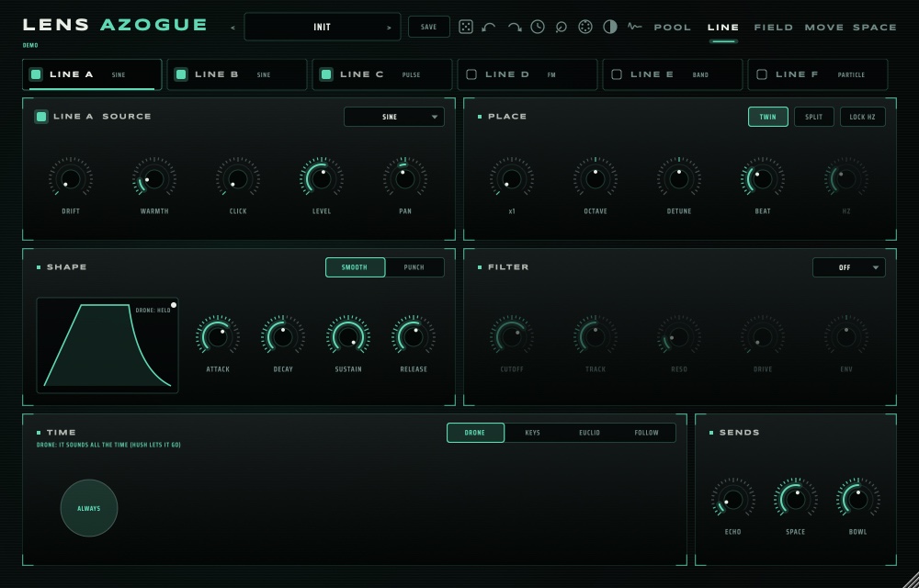Switch to the LINE page

point(723,28)
